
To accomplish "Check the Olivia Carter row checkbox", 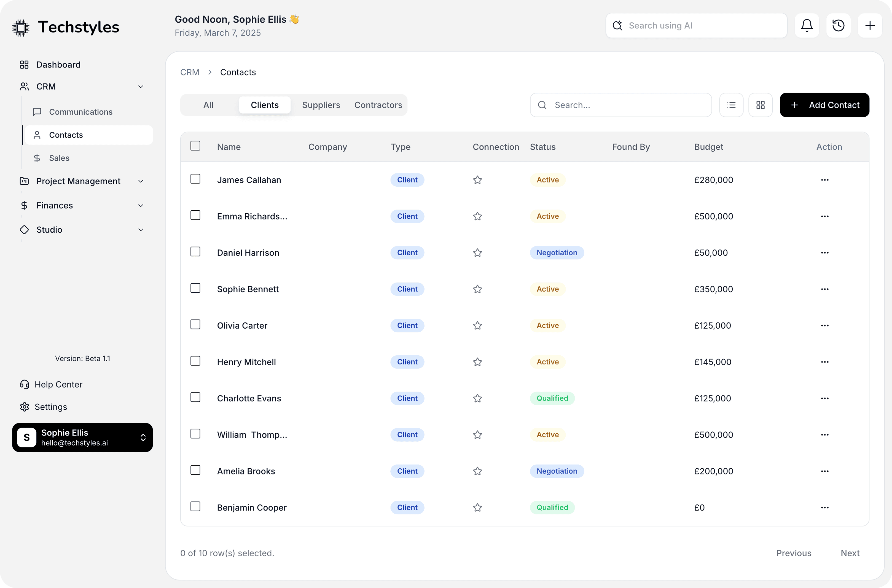I will (195, 324).
